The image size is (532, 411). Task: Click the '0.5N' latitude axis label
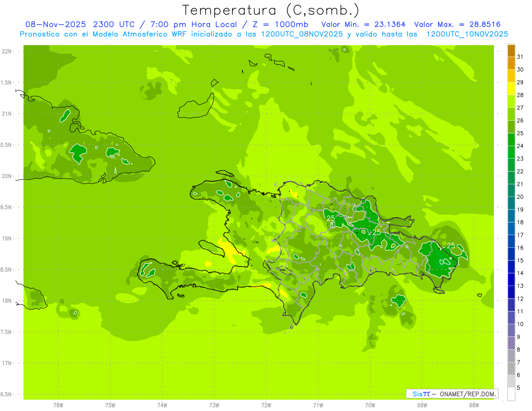pos(7,145)
